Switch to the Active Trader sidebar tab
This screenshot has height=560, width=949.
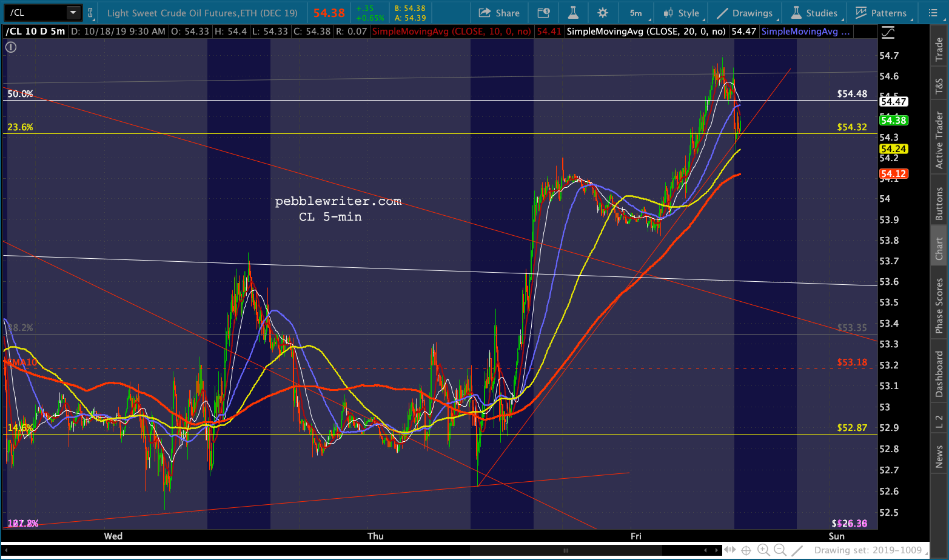tap(939, 140)
